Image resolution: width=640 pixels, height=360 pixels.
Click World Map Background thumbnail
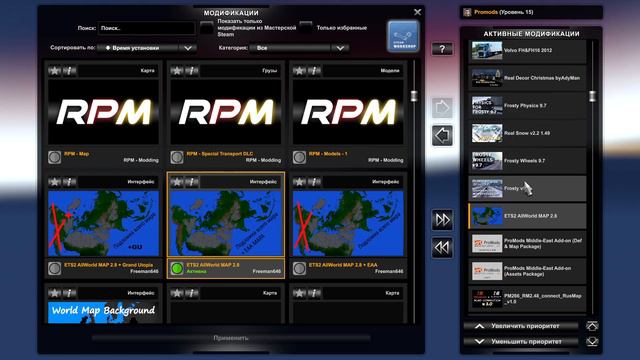103,312
